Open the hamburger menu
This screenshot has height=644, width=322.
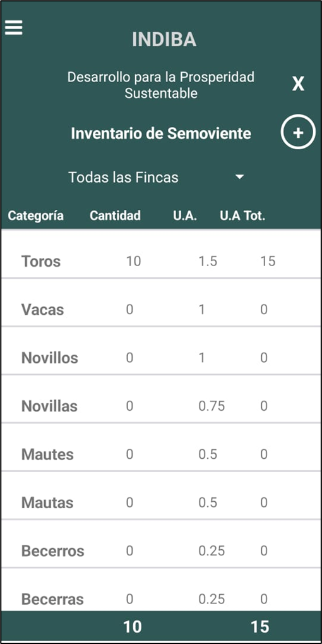pyautogui.click(x=13, y=28)
